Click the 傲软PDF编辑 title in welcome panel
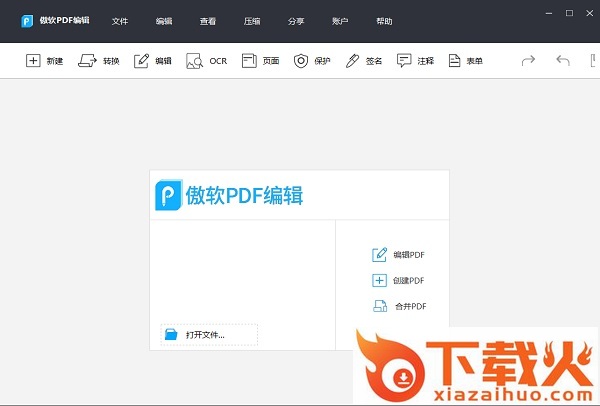The image size is (600, 406). pyautogui.click(x=244, y=195)
